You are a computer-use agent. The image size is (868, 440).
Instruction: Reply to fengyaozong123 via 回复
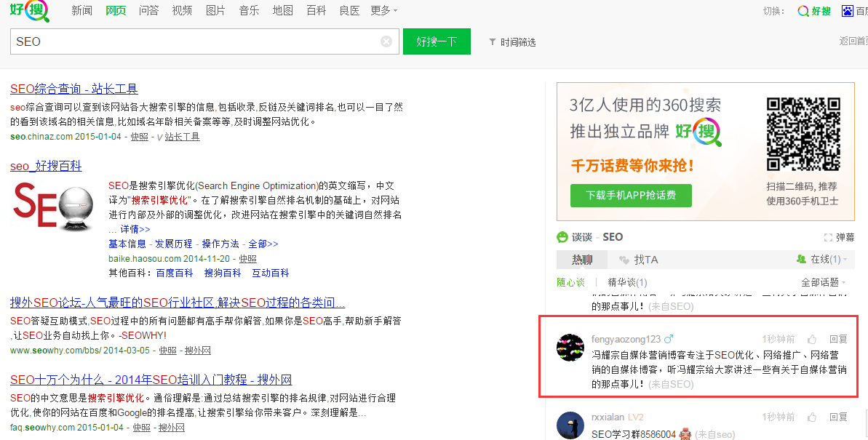point(839,339)
